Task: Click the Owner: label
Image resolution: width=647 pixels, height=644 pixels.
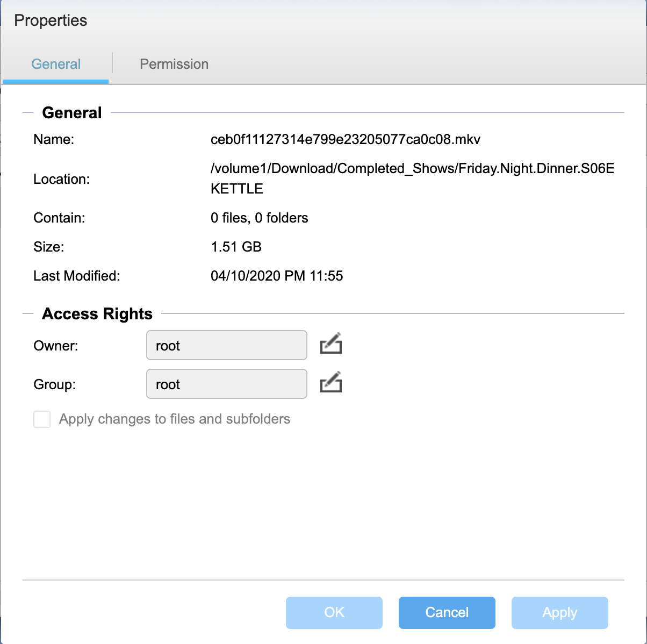Action: [56, 346]
